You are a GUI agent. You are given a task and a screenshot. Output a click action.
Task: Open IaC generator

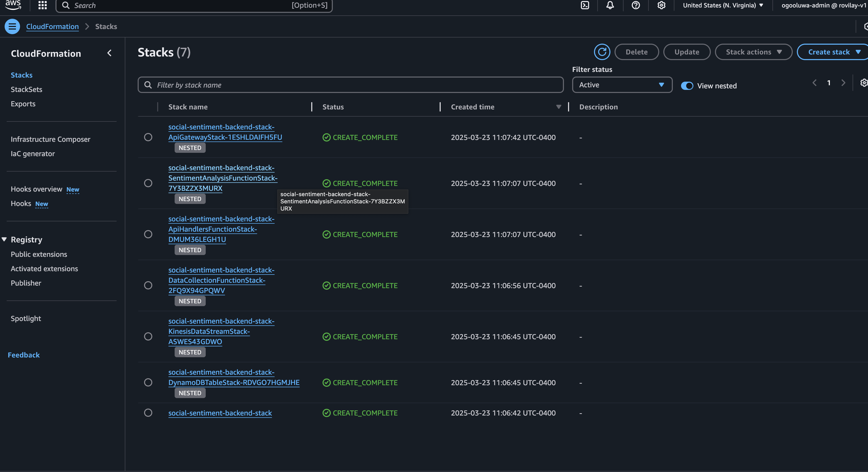pos(33,154)
